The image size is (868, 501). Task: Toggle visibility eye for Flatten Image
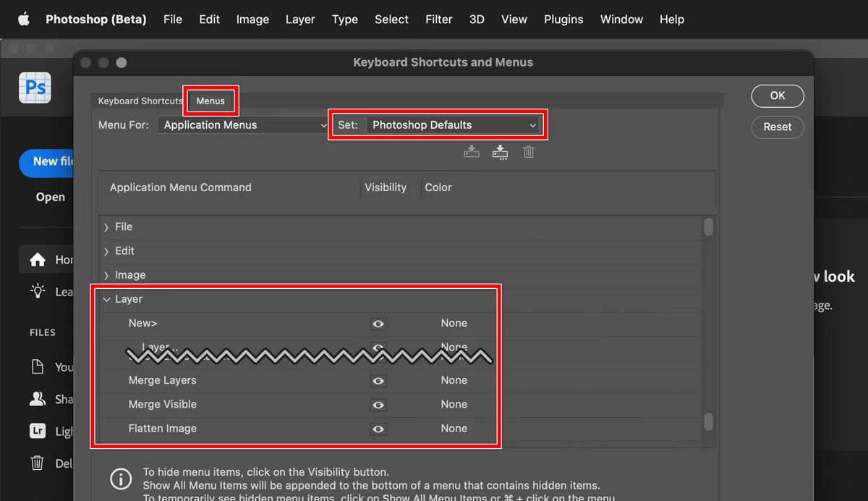tap(378, 429)
